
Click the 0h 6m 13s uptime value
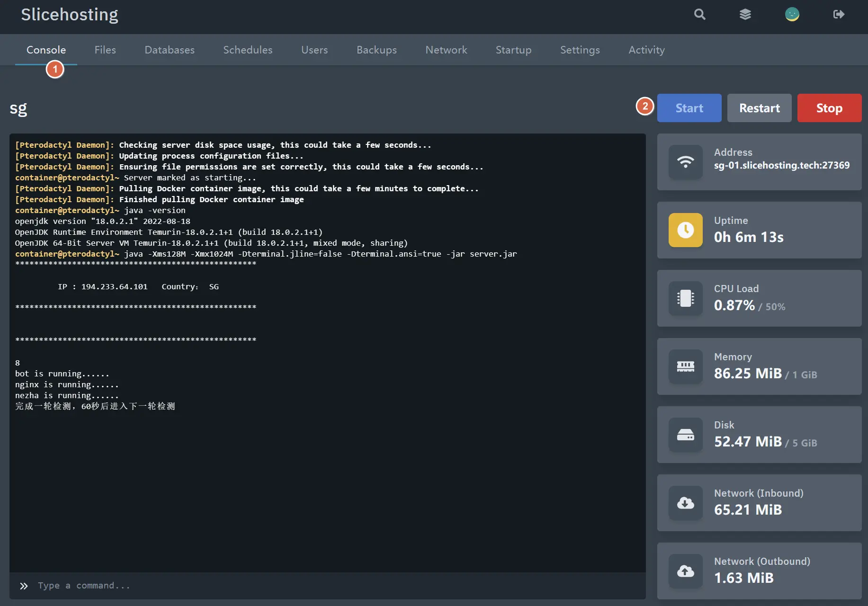[749, 237]
